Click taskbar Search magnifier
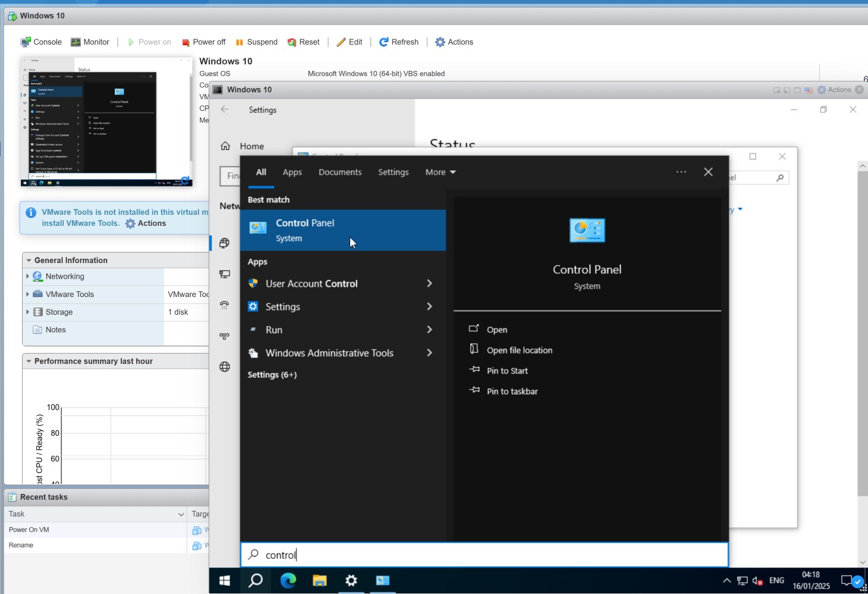868x594 pixels. tap(256, 581)
